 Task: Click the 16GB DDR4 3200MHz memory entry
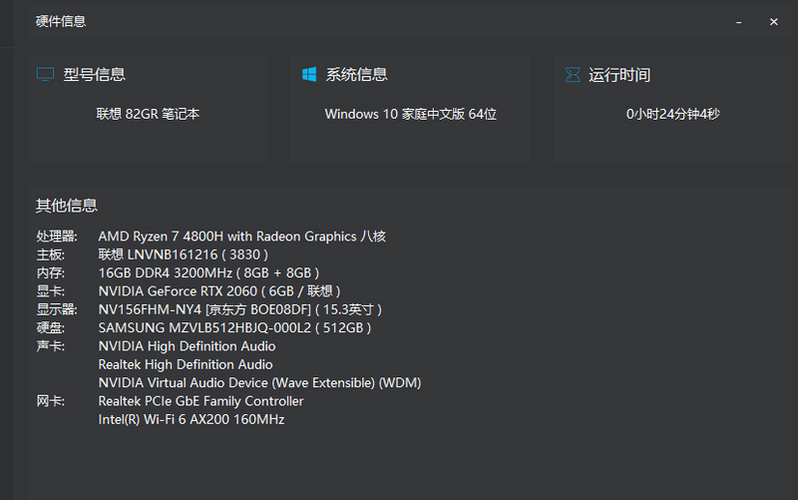point(209,273)
